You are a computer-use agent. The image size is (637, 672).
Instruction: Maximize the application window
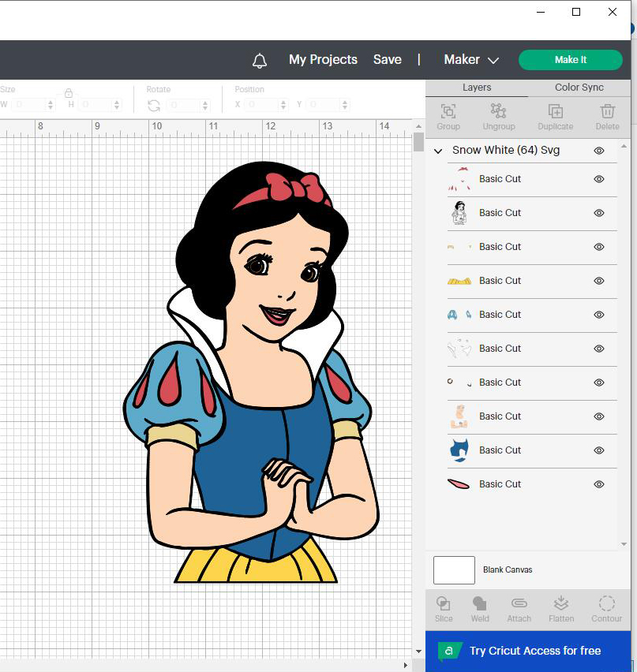(x=576, y=12)
